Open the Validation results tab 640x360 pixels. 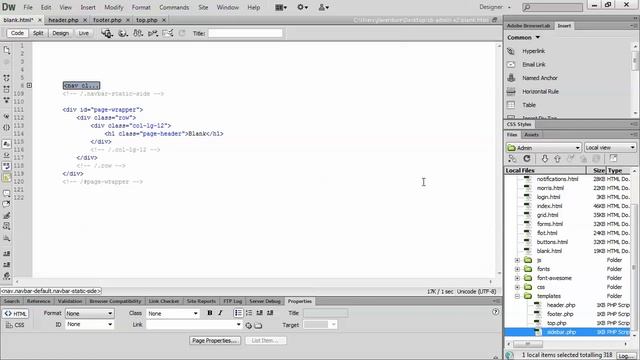pyautogui.click(x=70, y=301)
